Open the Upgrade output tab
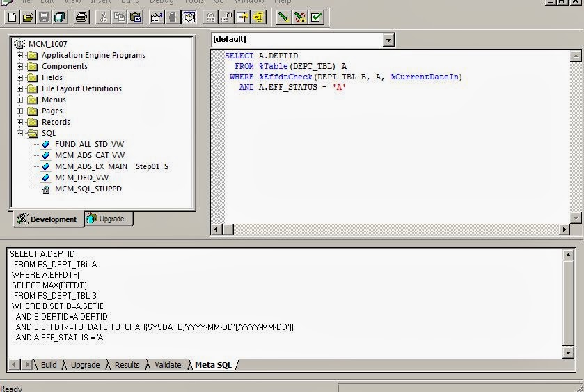The image size is (584, 392). click(x=86, y=365)
